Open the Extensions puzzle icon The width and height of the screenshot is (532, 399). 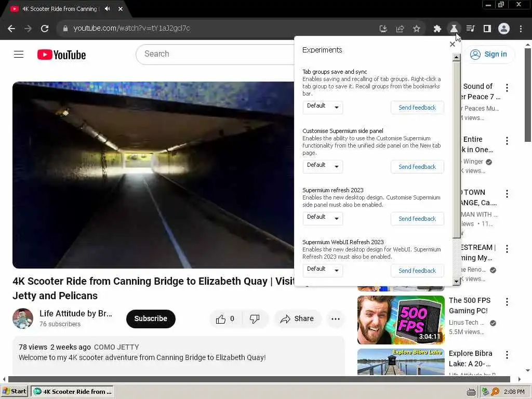click(437, 29)
